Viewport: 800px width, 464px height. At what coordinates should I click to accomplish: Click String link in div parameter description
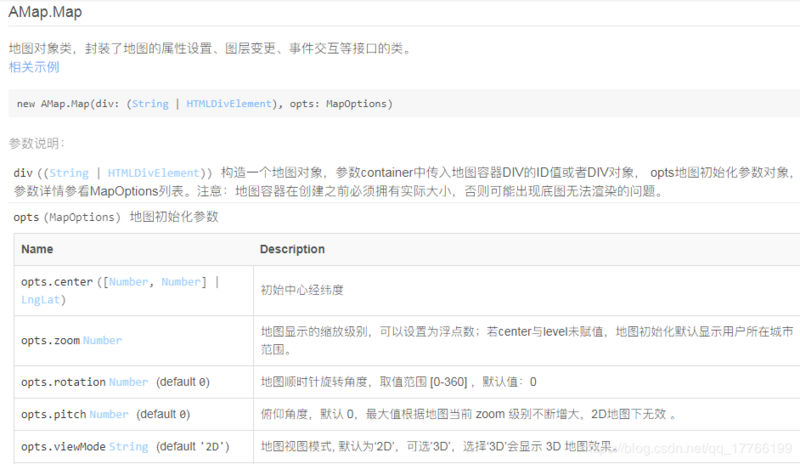pyautogui.click(x=69, y=173)
